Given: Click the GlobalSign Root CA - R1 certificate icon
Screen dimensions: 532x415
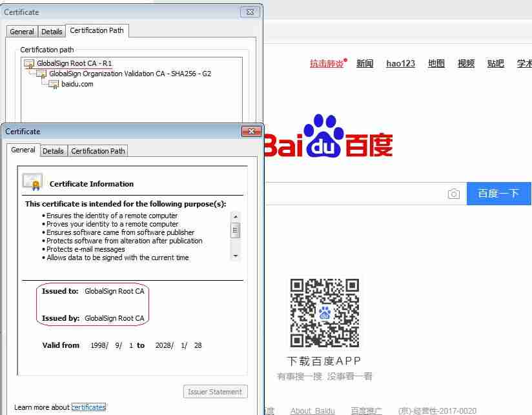Looking at the screenshot, I should (x=29, y=63).
